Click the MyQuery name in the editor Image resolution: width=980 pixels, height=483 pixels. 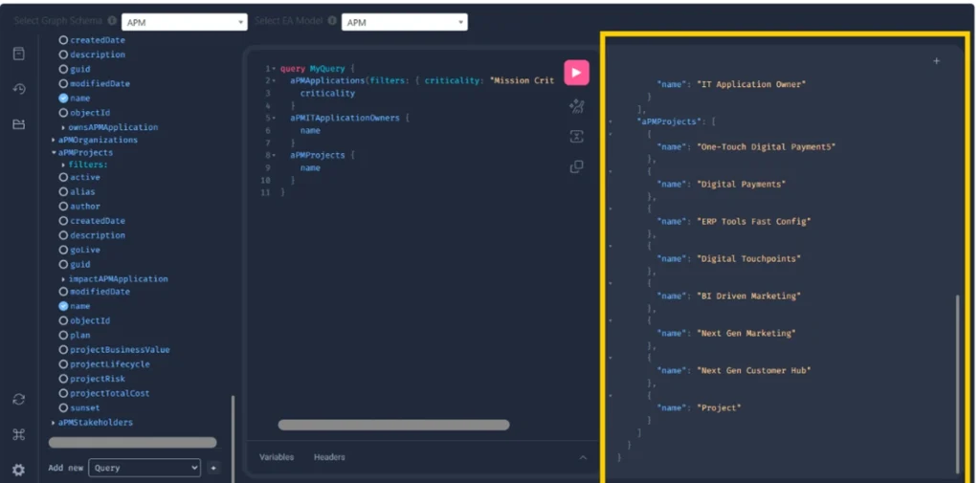click(326, 69)
